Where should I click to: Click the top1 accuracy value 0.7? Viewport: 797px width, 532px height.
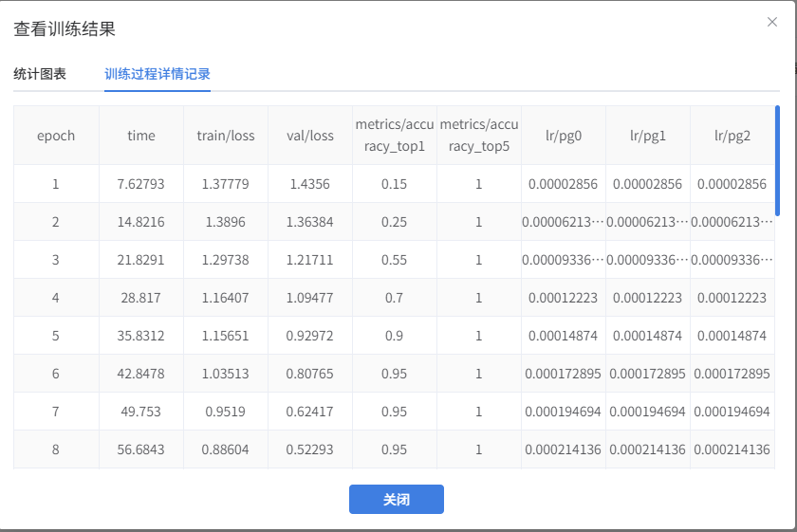[395, 298]
